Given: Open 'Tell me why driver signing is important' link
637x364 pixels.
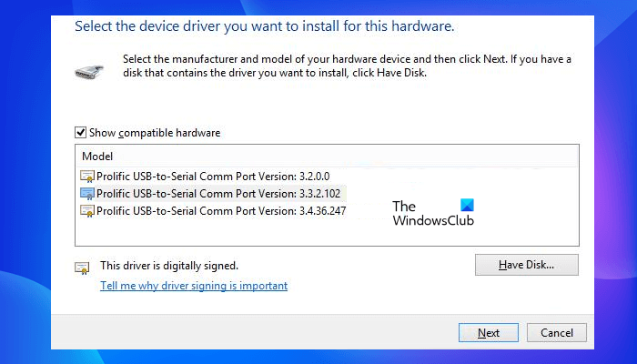Looking at the screenshot, I should pyautogui.click(x=194, y=286).
